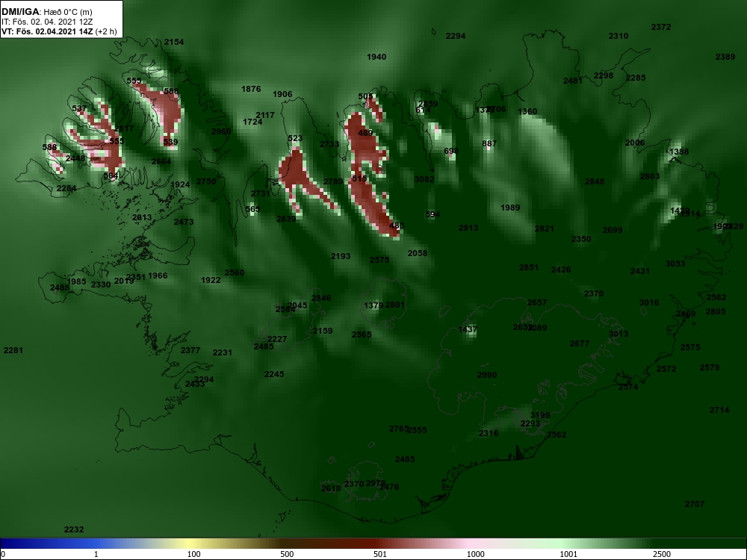Click the map value '2117'
The height and width of the screenshot is (560, 747).
point(265,115)
